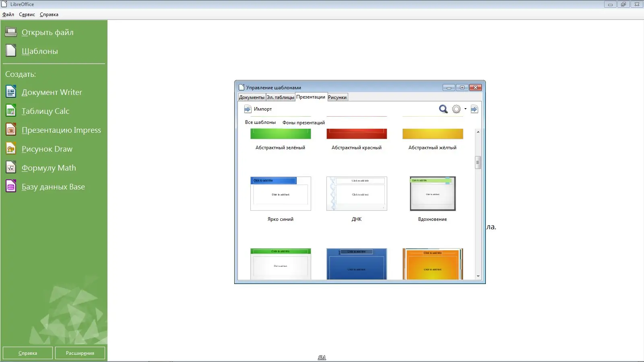Create a new Рисунок Draw
The image size is (644, 362).
click(x=47, y=149)
